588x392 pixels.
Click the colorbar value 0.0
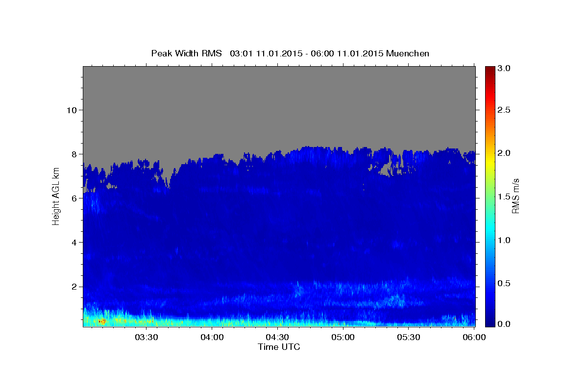click(504, 324)
